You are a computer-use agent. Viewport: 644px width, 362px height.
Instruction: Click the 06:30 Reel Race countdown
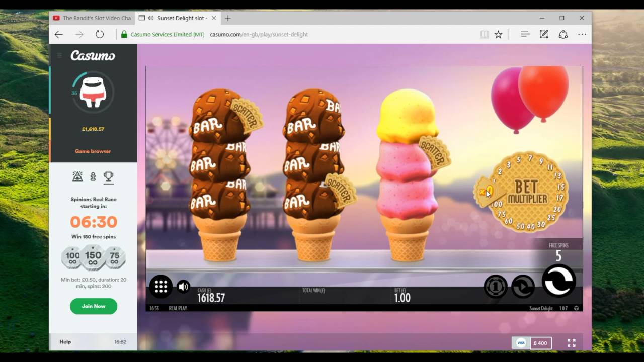tap(94, 222)
